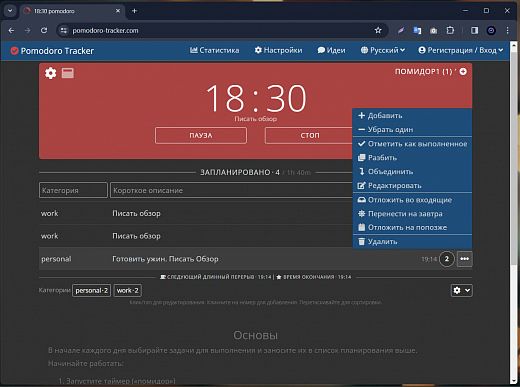Click the personal category cell

pyautogui.click(x=56, y=259)
